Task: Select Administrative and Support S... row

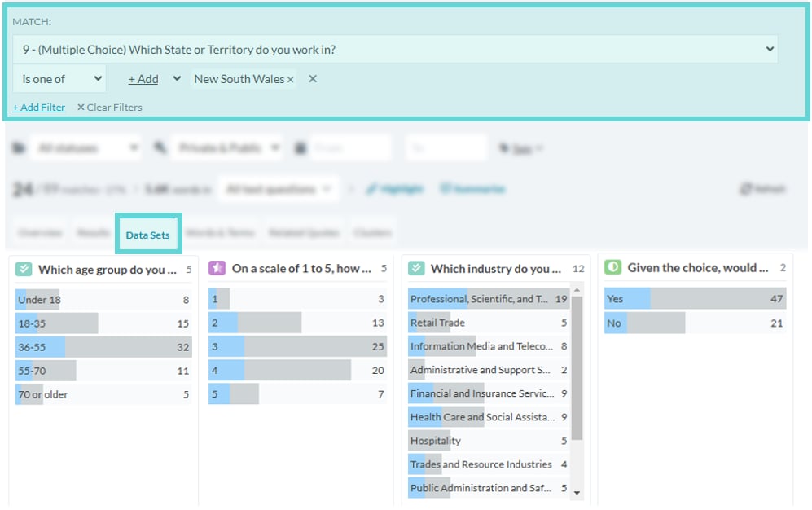Action: (x=489, y=370)
